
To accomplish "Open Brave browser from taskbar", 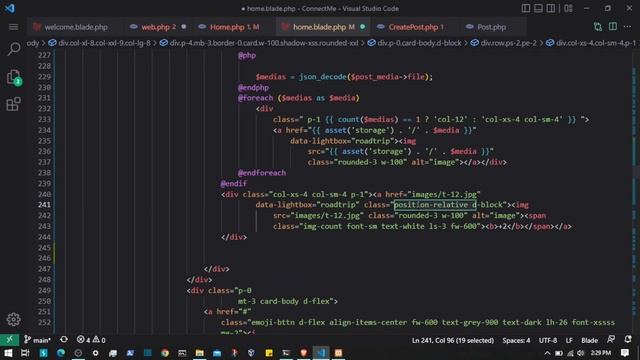I will pyautogui.click(x=303, y=353).
